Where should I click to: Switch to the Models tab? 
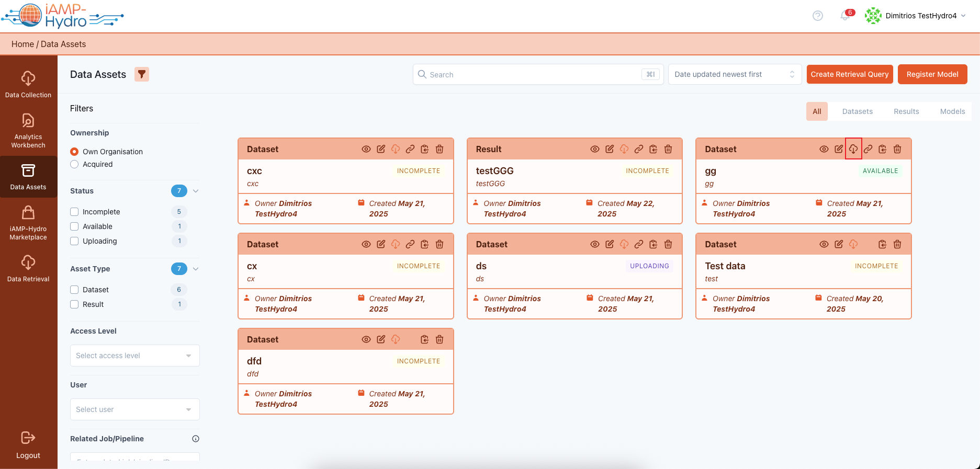click(952, 111)
